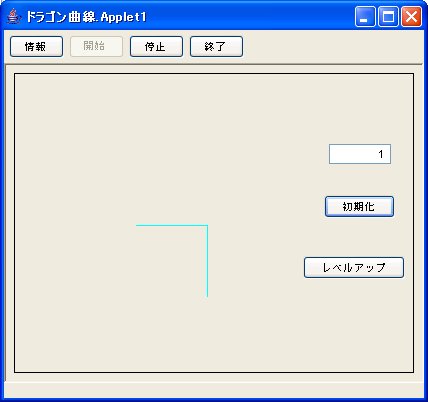Image resolution: width=428 pixels, height=402 pixels.
Task: Click the horizontal cyan segment of the curve
Action: pyautogui.click(x=172, y=226)
